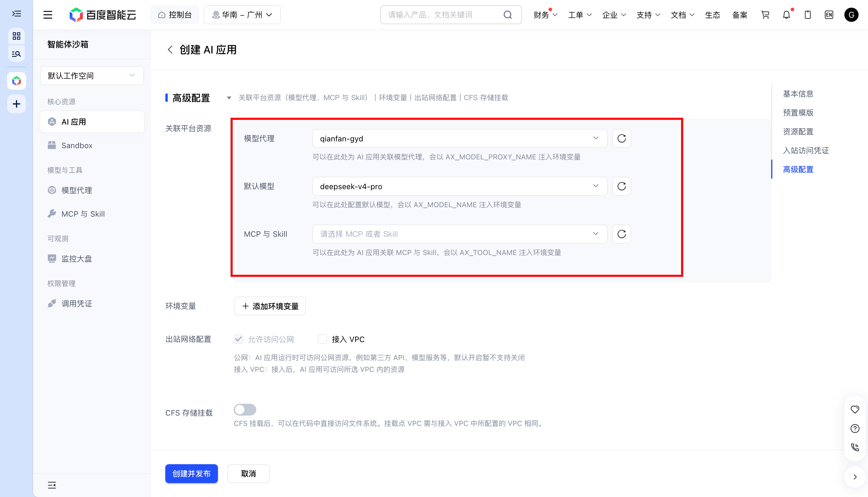Refresh the 默认模型 list
Screen dimensions: 868x497
(x=621, y=186)
